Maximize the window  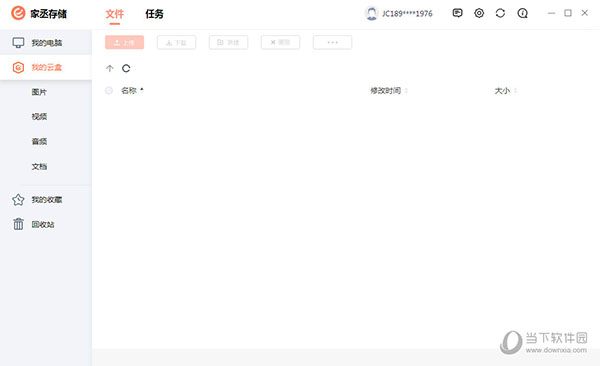point(568,13)
